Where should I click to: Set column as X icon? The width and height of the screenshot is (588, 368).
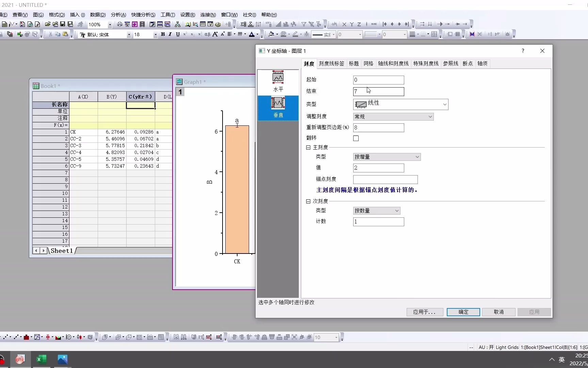click(x=344, y=24)
